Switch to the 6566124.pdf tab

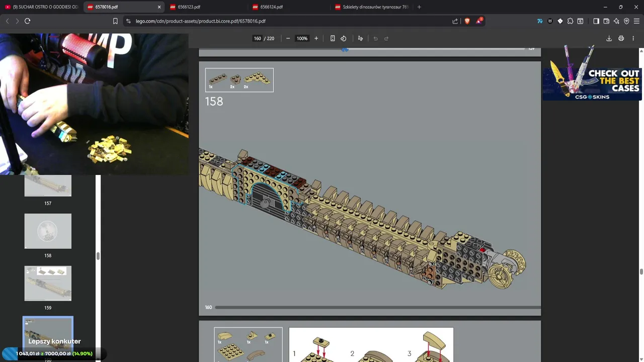point(289,7)
